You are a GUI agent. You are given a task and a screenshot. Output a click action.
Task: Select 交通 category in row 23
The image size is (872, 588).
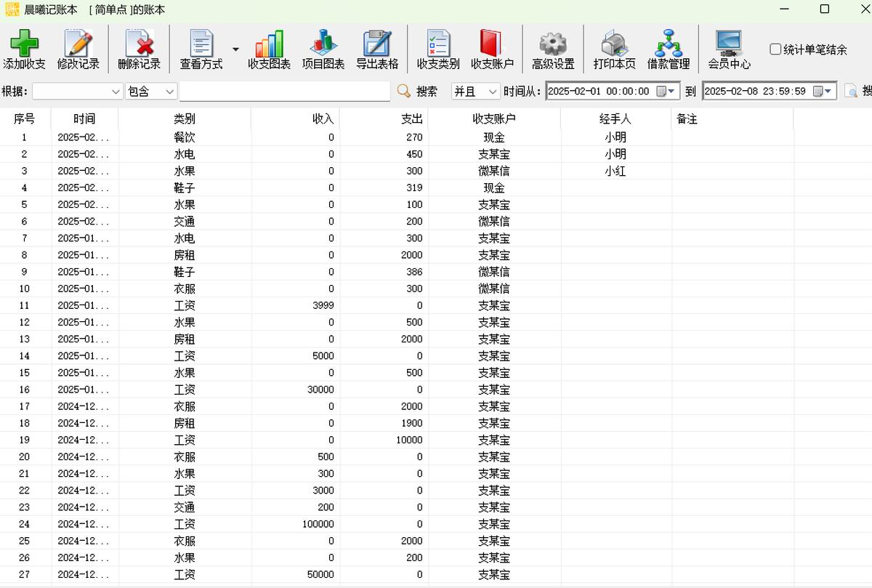(x=185, y=507)
